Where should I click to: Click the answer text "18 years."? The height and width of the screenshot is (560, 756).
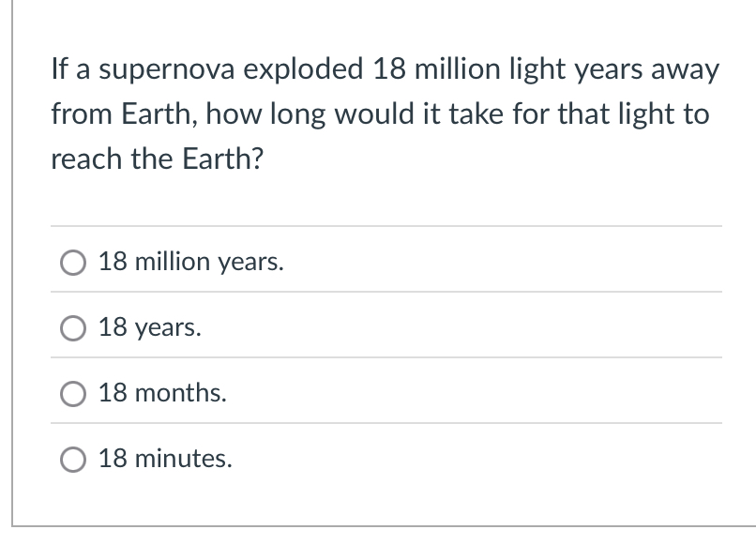click(x=150, y=327)
